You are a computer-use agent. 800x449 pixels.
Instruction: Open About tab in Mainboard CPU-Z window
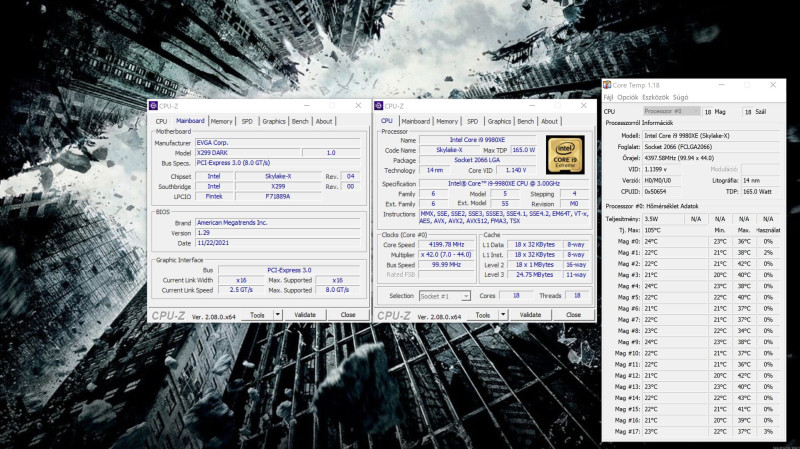pos(324,121)
